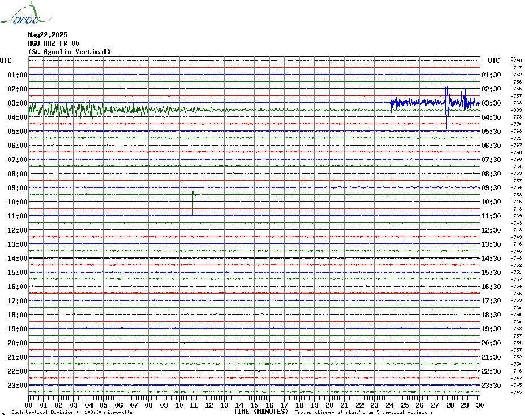Click the -751 offset value

(x=517, y=272)
